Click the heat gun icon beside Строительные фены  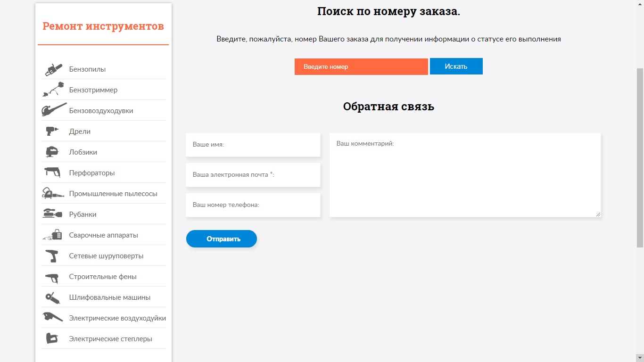click(52, 277)
